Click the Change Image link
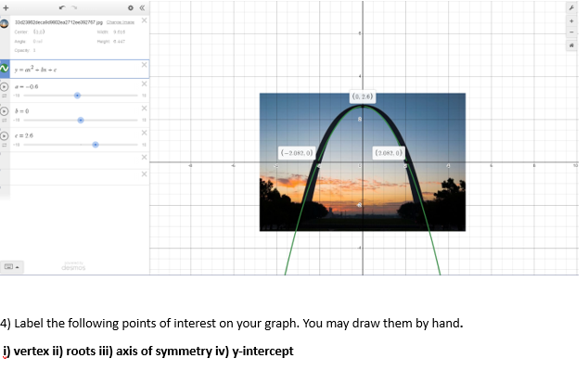Viewport: 588px width, 371px height. [120, 22]
